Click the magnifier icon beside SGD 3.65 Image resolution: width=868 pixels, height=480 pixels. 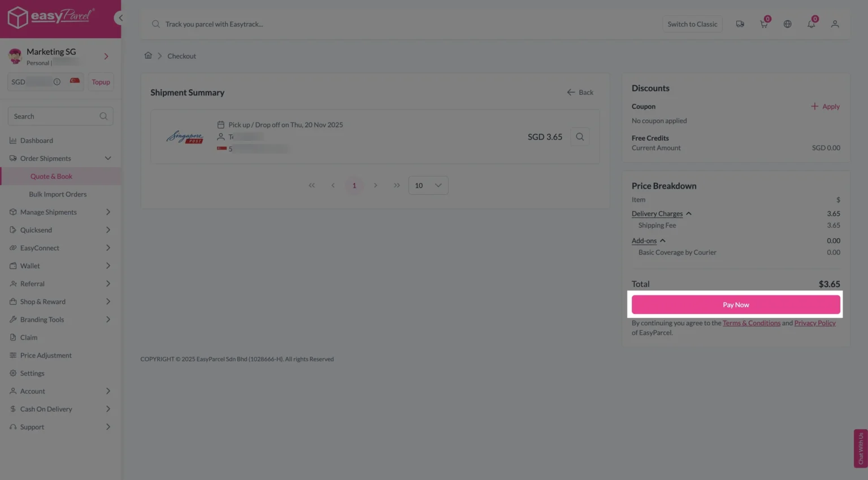coord(580,137)
